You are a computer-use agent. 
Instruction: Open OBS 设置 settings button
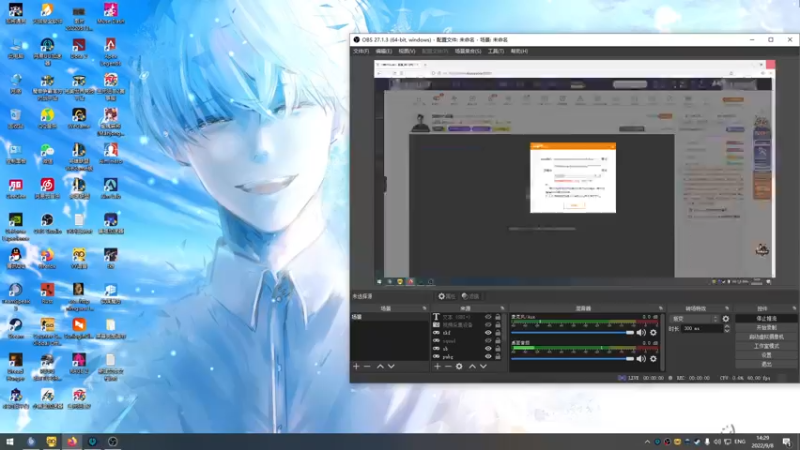pos(766,355)
